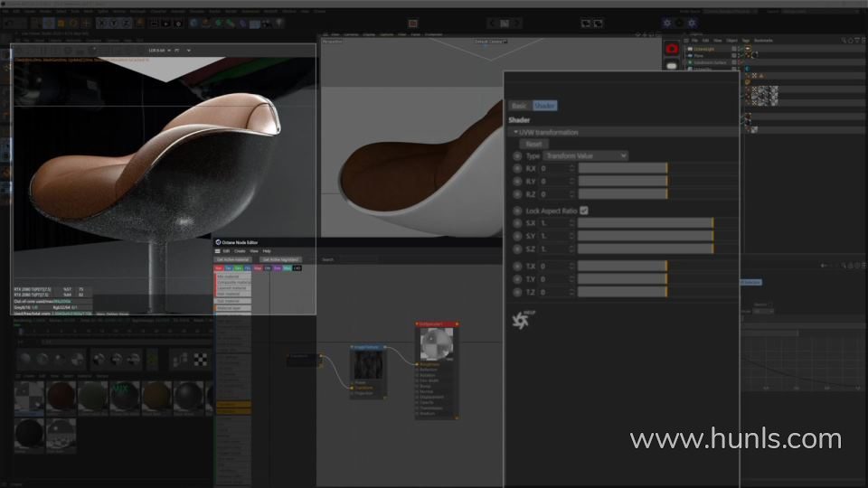This screenshot has width=868, height=488.
Task: Open the Node Editor View menu
Action: click(254, 251)
